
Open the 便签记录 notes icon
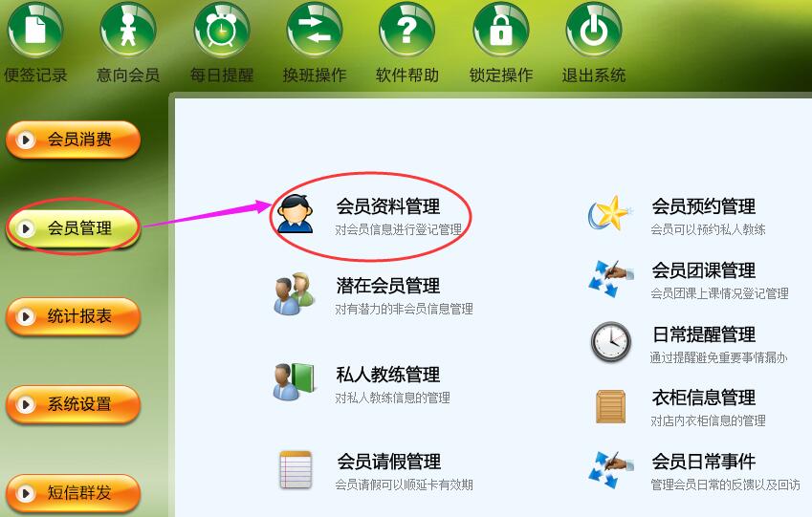tap(34, 30)
